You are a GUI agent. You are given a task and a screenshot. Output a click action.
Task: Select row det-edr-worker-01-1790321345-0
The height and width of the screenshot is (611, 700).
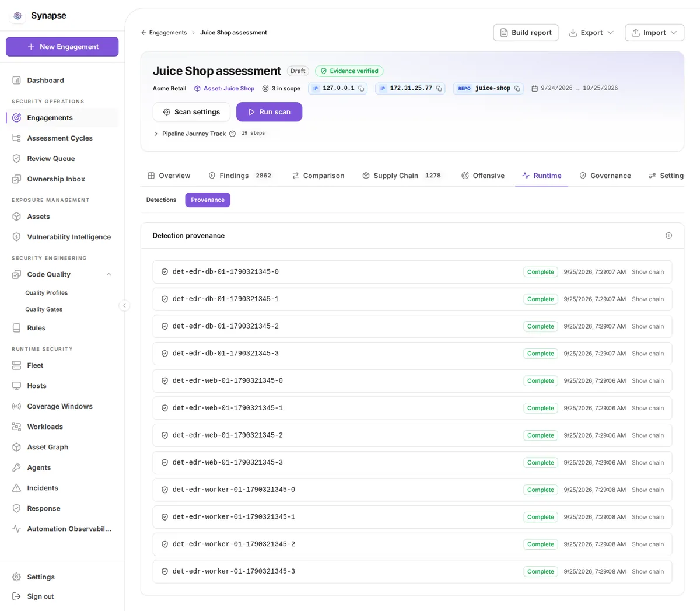click(412, 490)
